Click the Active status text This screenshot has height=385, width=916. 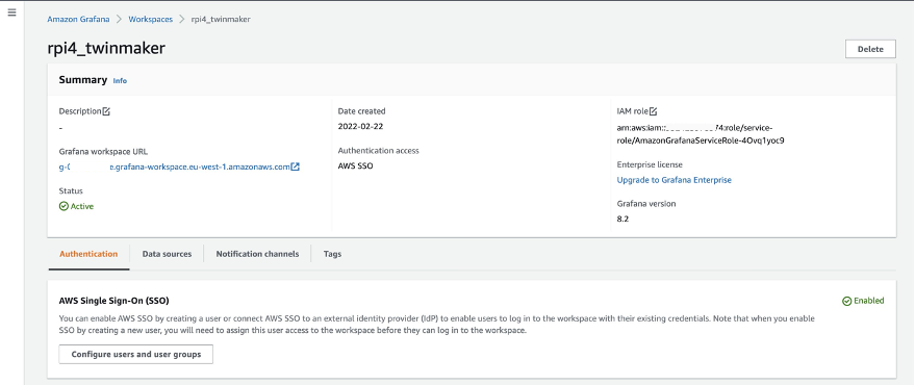(82, 206)
